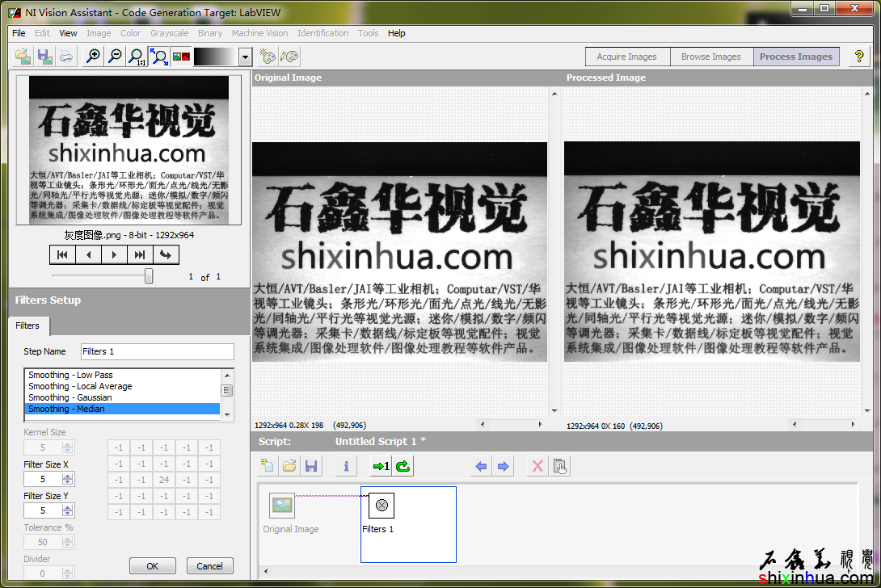
Task: Select the Process Images mode
Action: pyautogui.click(x=796, y=57)
